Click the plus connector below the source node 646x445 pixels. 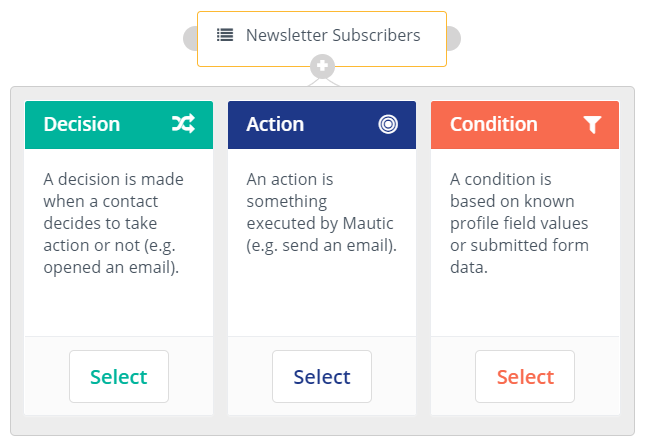pyautogui.click(x=321, y=68)
